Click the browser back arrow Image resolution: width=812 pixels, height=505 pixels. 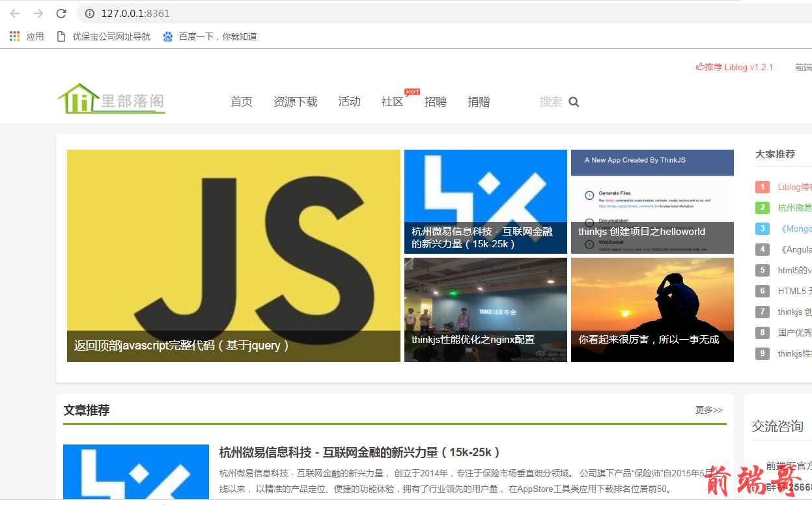click(x=15, y=13)
